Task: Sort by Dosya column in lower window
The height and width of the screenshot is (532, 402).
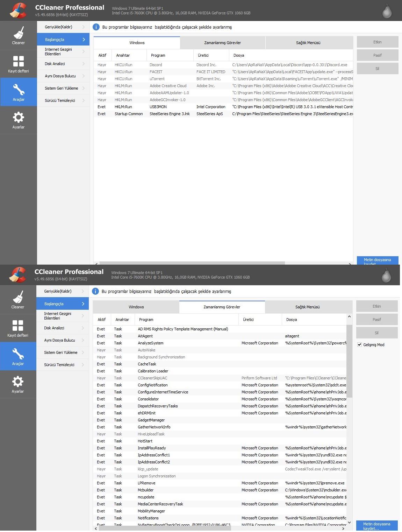Action: 314,320
